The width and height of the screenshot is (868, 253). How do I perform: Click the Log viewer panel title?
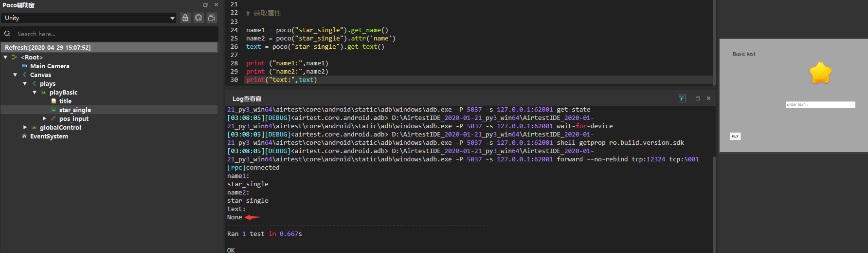pyautogui.click(x=247, y=99)
